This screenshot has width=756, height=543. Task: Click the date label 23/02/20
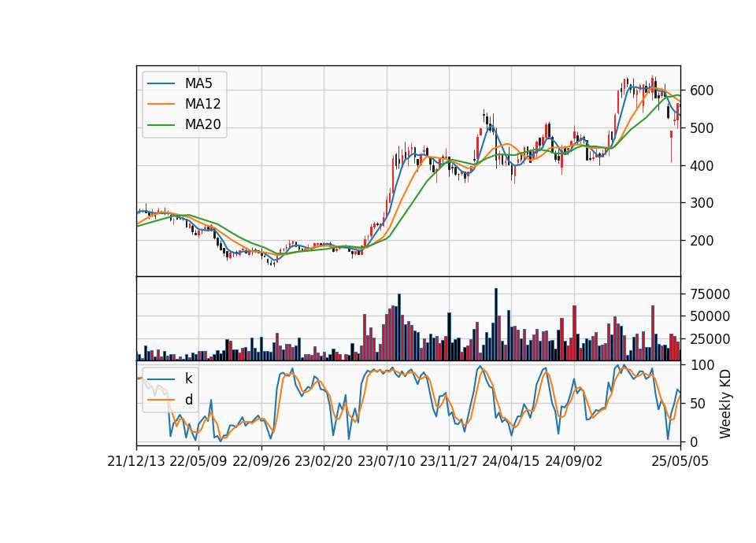(x=324, y=461)
